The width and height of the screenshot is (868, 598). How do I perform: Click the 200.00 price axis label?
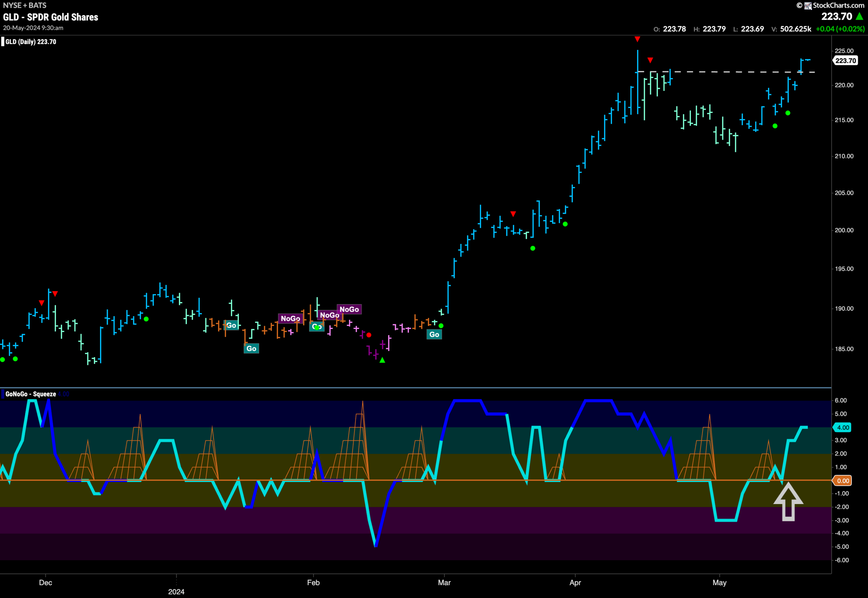[844, 230]
